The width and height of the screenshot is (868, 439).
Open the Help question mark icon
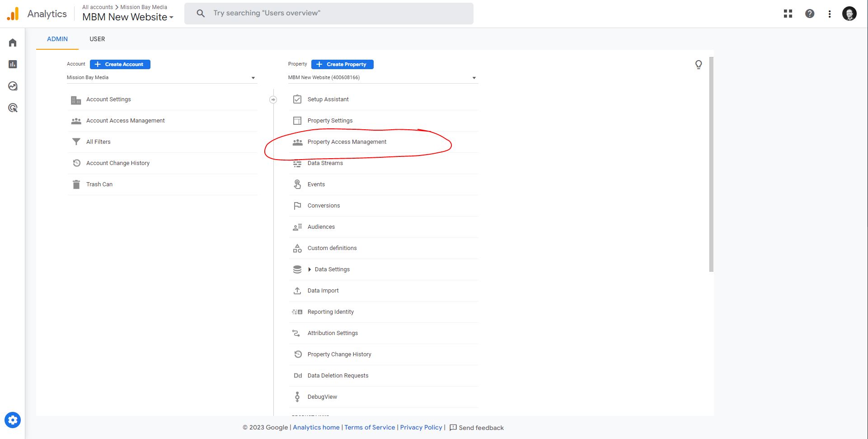point(810,14)
